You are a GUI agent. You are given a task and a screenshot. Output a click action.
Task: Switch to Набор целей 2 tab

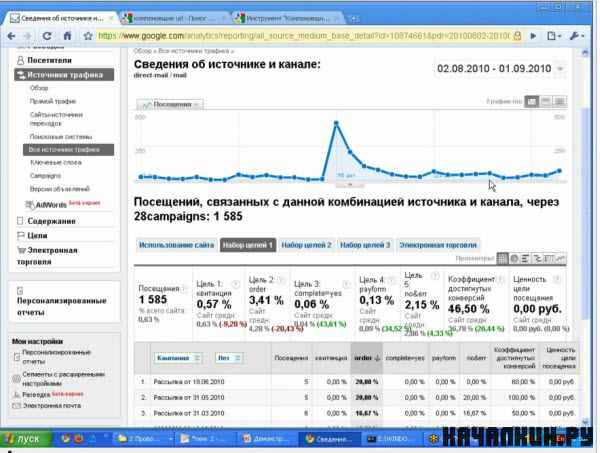pos(306,245)
